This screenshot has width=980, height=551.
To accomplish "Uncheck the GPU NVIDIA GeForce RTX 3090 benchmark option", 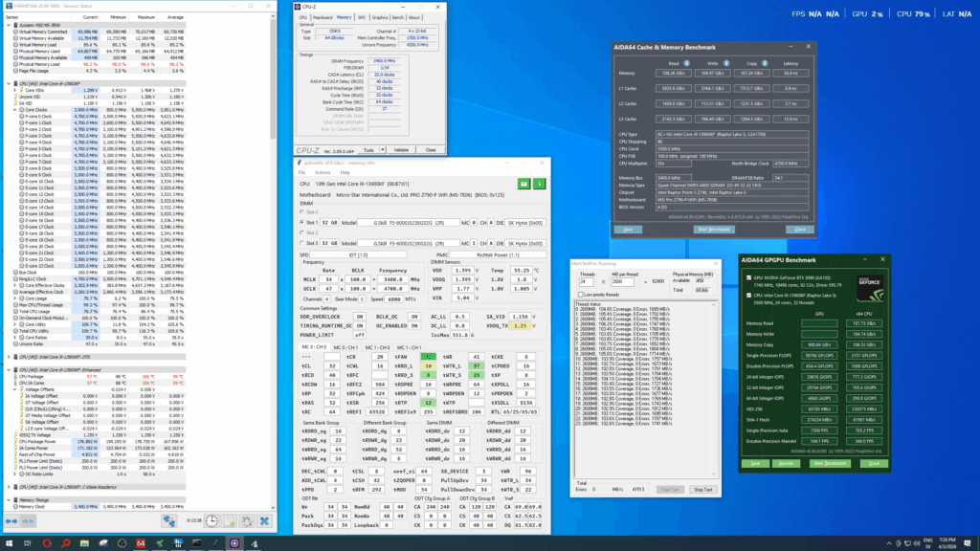I will pos(748,276).
